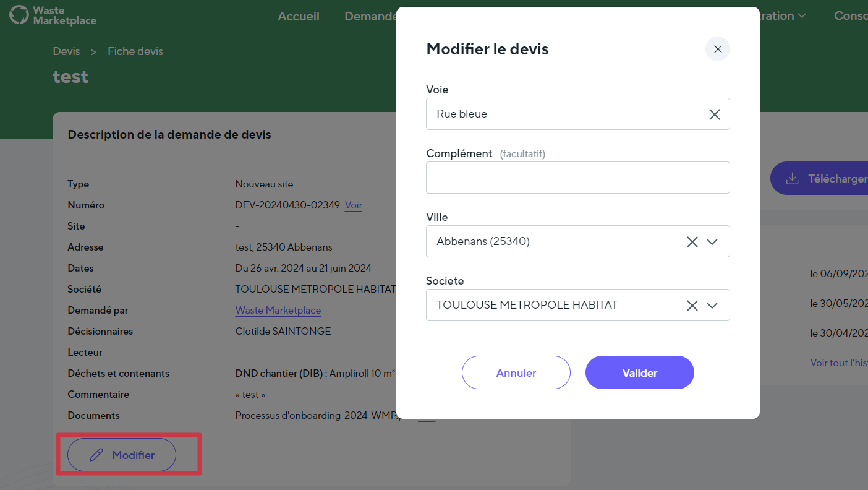Clear the Voie field text
Image resolution: width=868 pixels, height=490 pixels.
pos(714,114)
